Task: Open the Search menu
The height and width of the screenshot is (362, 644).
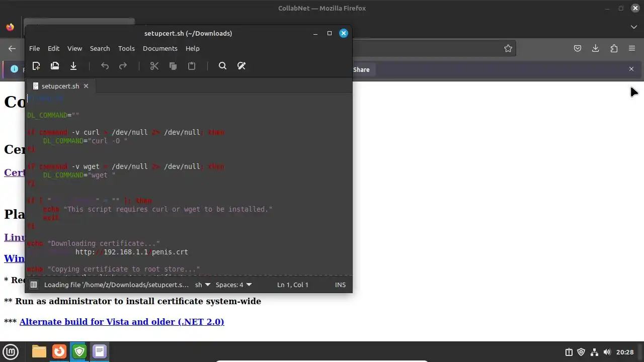Action: point(100,48)
